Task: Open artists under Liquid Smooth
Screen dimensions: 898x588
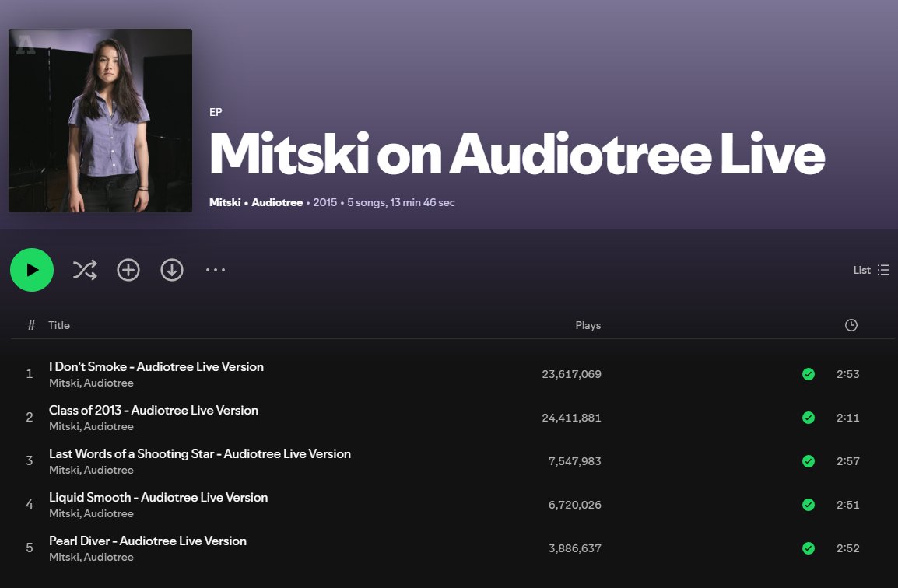Action: tap(91, 513)
